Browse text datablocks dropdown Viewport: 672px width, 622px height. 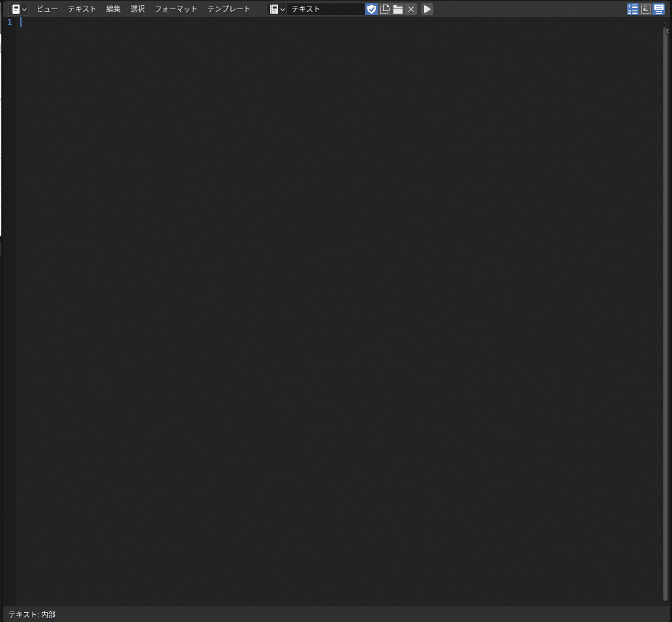coord(277,9)
